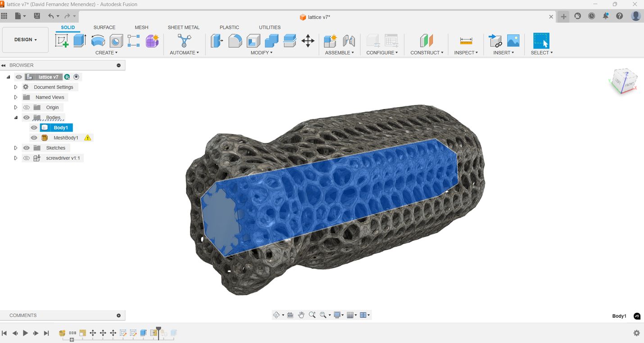Toggle visibility of MeshBody1

click(x=34, y=138)
